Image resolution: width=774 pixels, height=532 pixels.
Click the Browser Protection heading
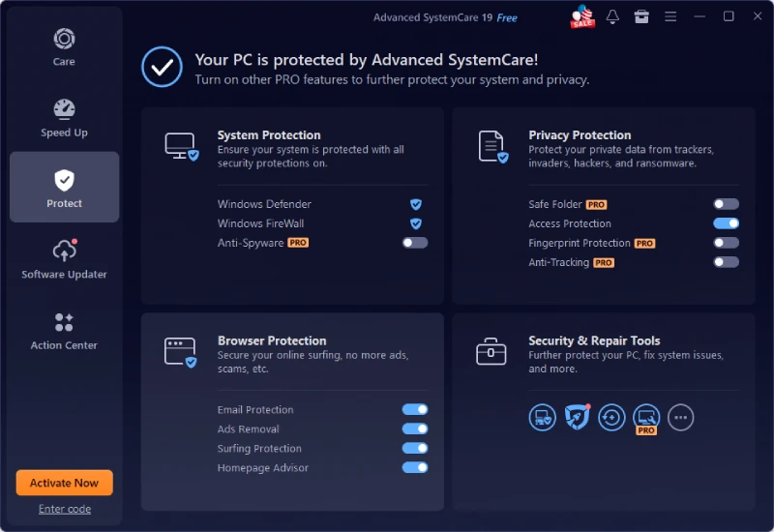pos(272,340)
